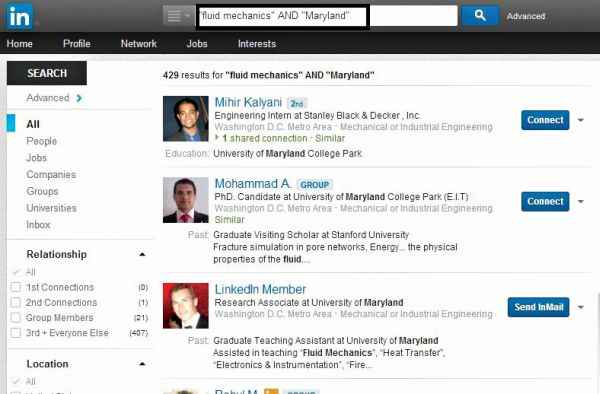Open dropdown arrow next to Send InMail
Image resolution: width=600 pixels, height=394 pixels.
(x=581, y=307)
